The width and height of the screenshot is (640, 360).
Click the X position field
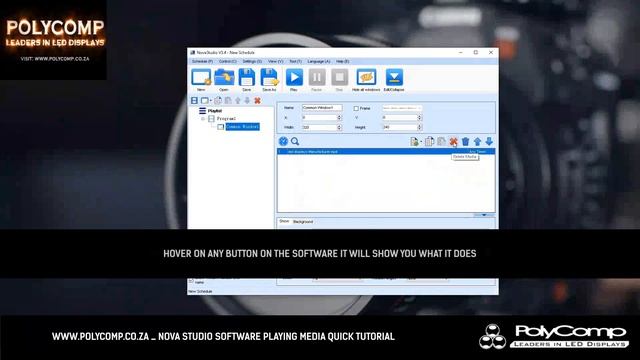[x=319, y=118]
